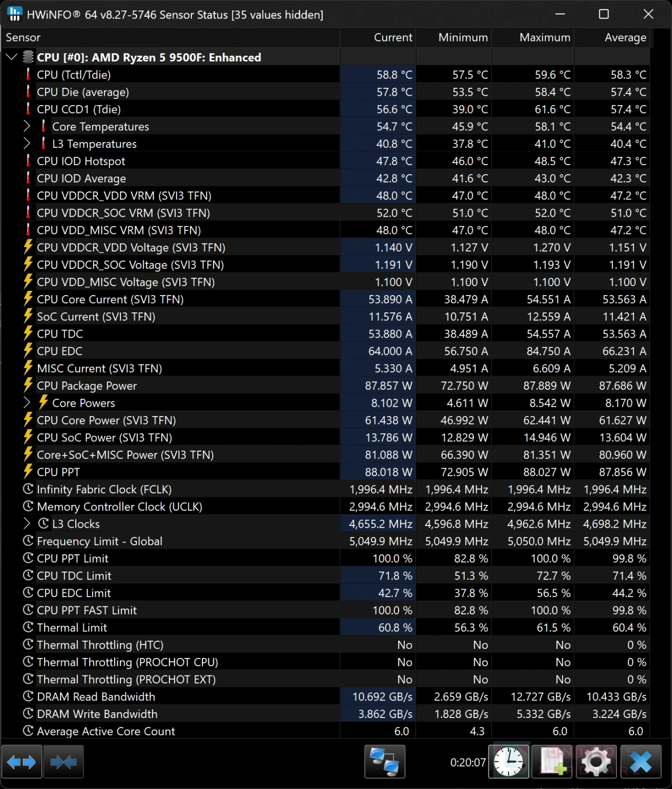This screenshot has width=672, height=789.
Task: Maximize the HWiNFO Sensor Status window
Action: [x=604, y=14]
